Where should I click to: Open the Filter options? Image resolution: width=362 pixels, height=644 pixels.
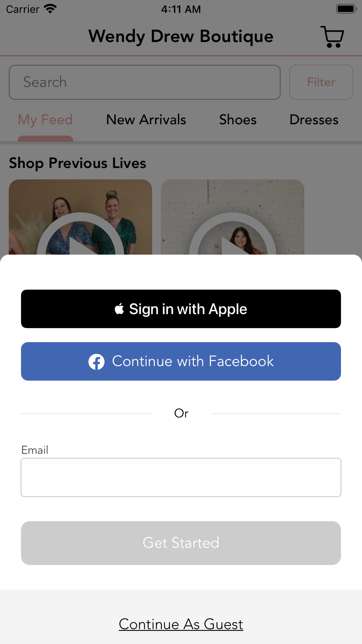point(321,82)
